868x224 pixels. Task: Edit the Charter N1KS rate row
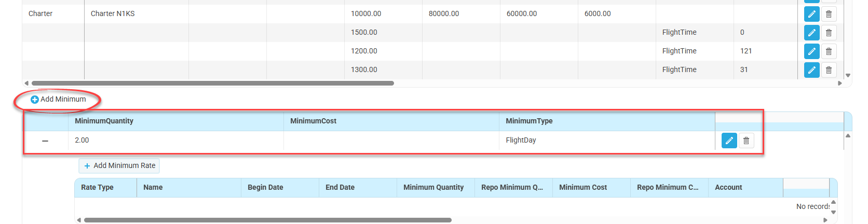811,14
